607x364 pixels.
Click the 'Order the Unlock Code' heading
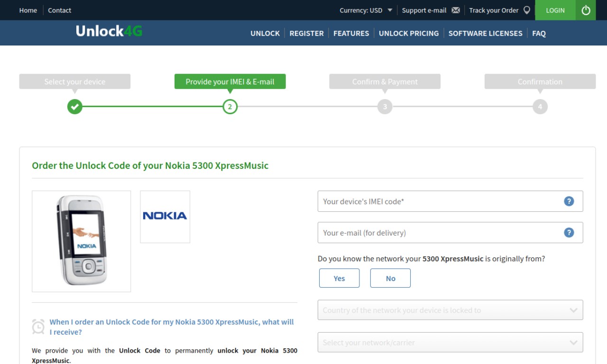[x=150, y=166]
